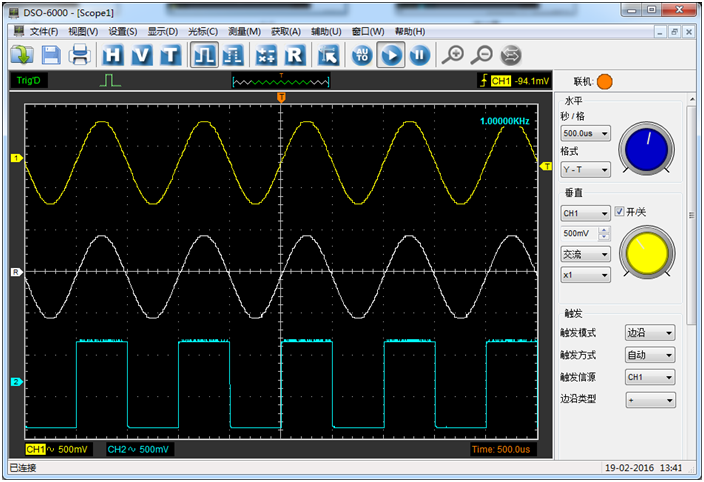Toggle the 开/关 channel checkbox

click(620, 212)
